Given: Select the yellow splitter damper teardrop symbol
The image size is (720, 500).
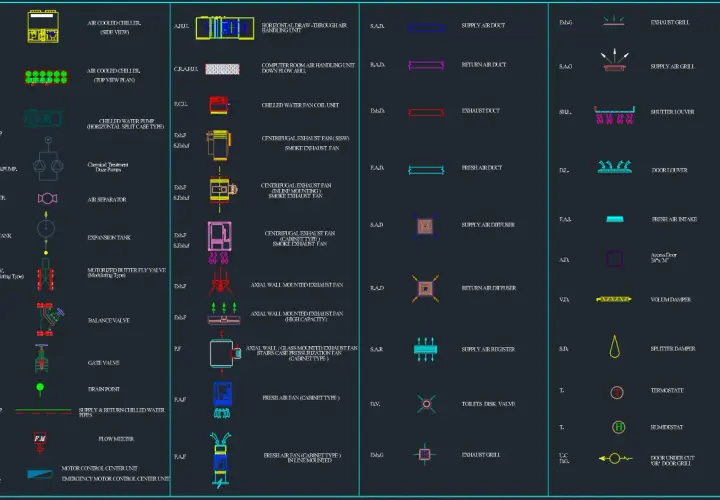Looking at the screenshot, I should (x=614, y=347).
